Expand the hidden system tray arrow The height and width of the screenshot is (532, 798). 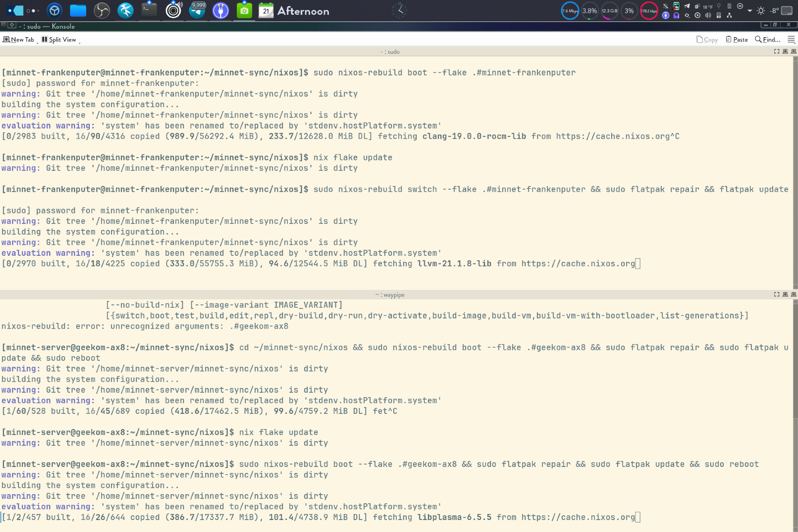[750, 11]
